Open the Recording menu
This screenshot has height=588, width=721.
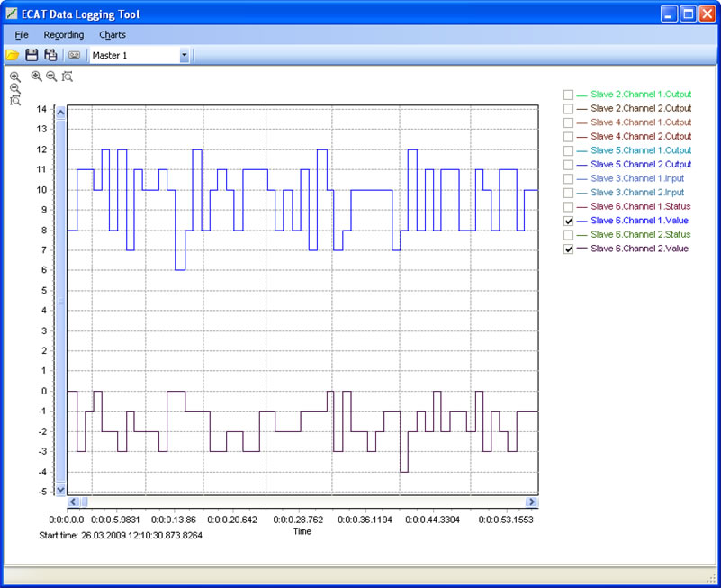click(64, 34)
